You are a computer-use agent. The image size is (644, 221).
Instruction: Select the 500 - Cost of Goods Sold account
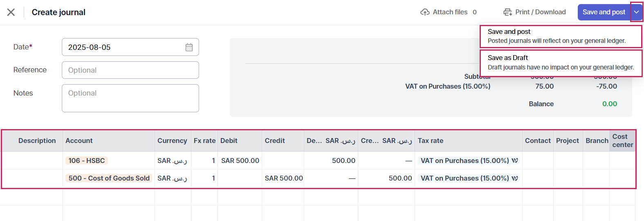pyautogui.click(x=109, y=178)
